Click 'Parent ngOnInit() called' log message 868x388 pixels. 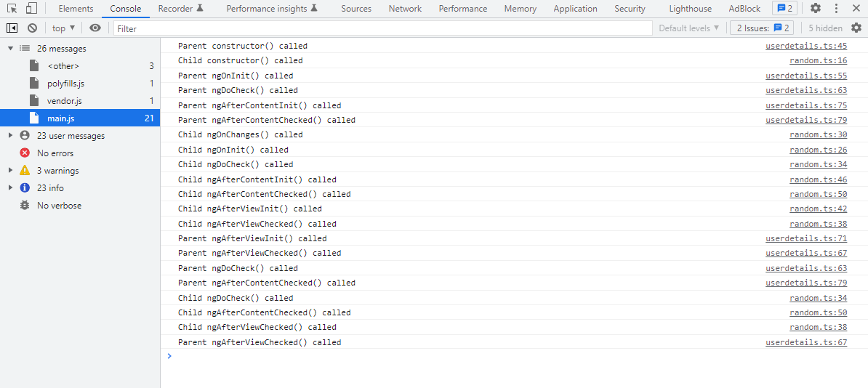tap(236, 76)
